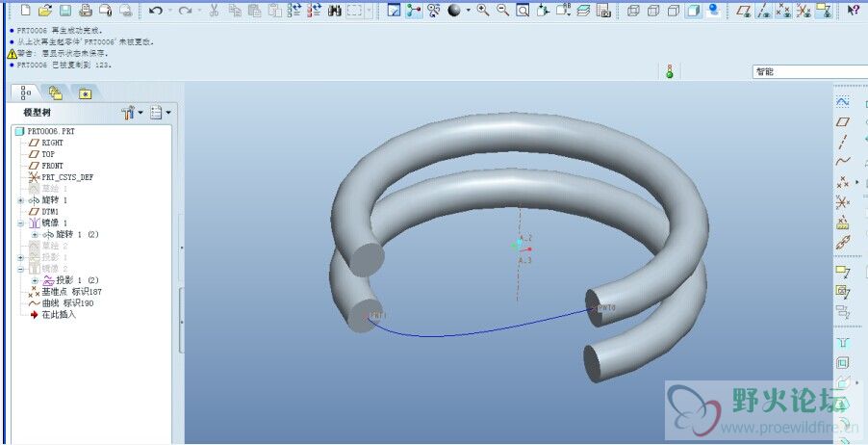The height and width of the screenshot is (445, 868).
Task: Toggle datum point display
Action: pos(783,11)
